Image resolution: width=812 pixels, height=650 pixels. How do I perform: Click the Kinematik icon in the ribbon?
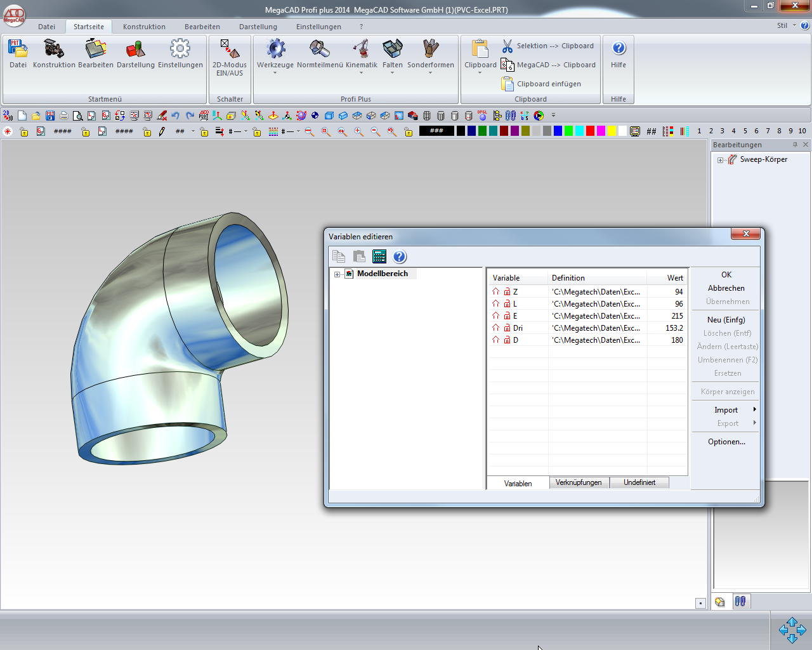[x=361, y=50]
